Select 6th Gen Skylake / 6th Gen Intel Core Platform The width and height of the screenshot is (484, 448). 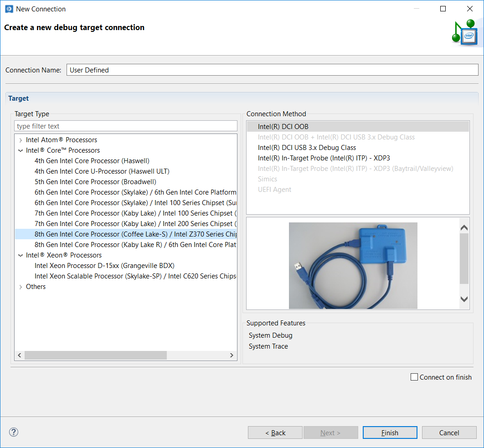tap(135, 192)
